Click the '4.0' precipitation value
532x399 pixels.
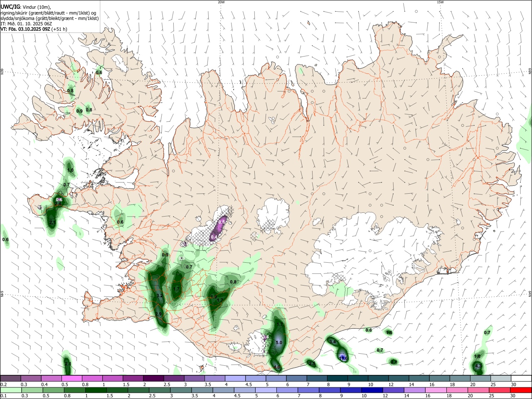[277, 367]
